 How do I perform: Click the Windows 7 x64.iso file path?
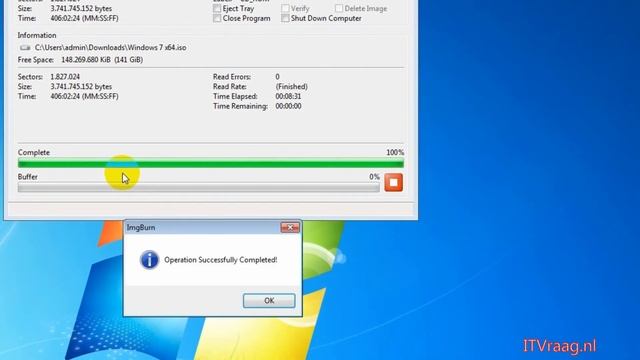coord(111,47)
